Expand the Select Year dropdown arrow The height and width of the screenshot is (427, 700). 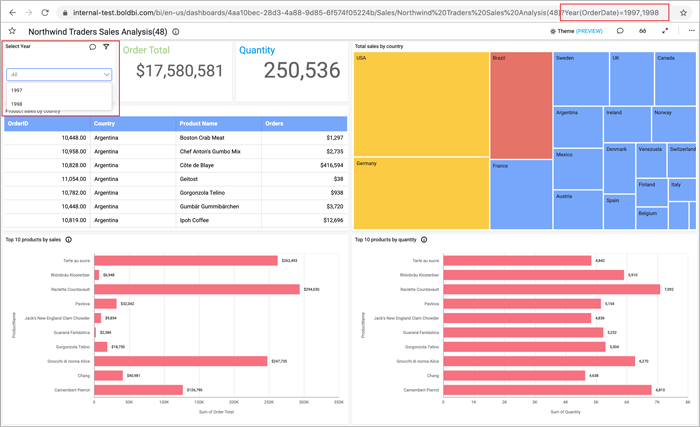(x=107, y=74)
